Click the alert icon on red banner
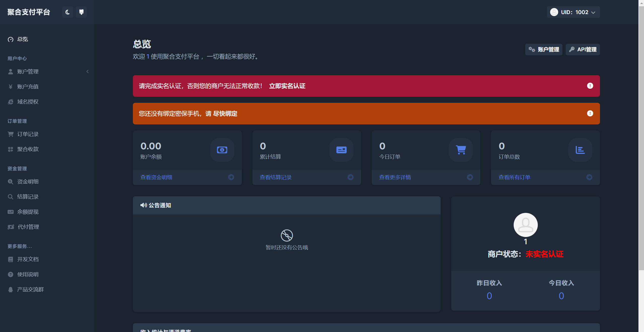The width and height of the screenshot is (644, 332). [590, 86]
